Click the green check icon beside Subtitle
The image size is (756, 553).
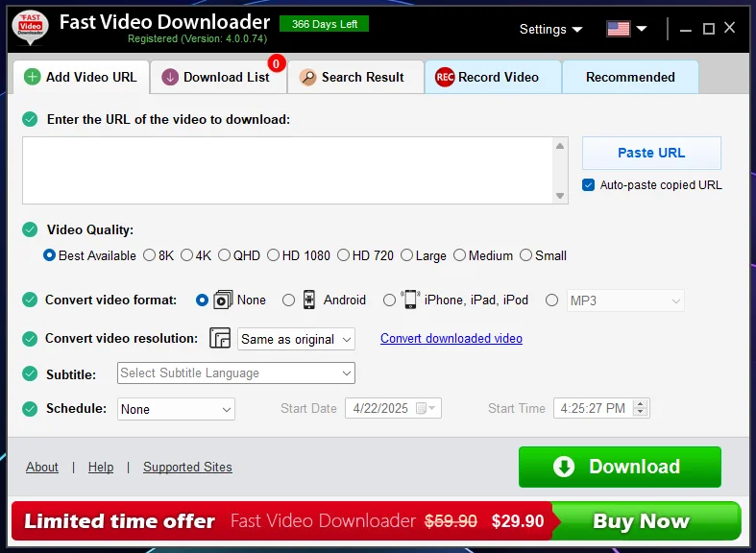30,373
